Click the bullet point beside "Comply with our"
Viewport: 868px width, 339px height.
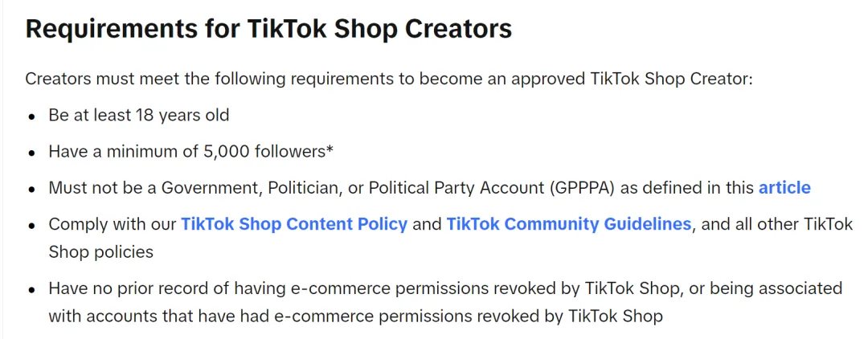click(x=31, y=226)
